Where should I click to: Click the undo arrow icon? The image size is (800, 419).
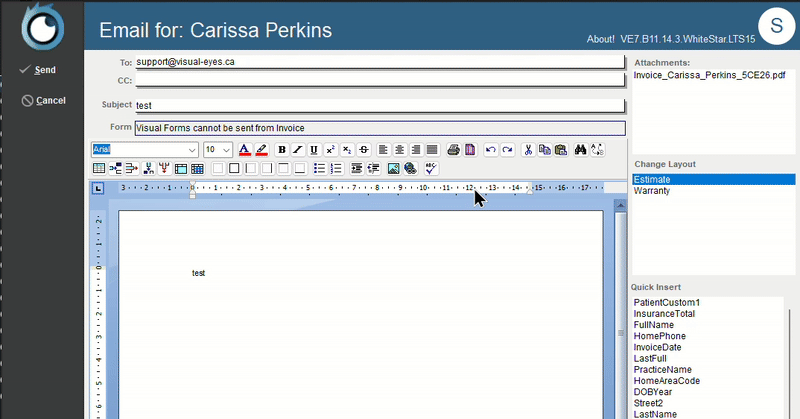pos(490,150)
